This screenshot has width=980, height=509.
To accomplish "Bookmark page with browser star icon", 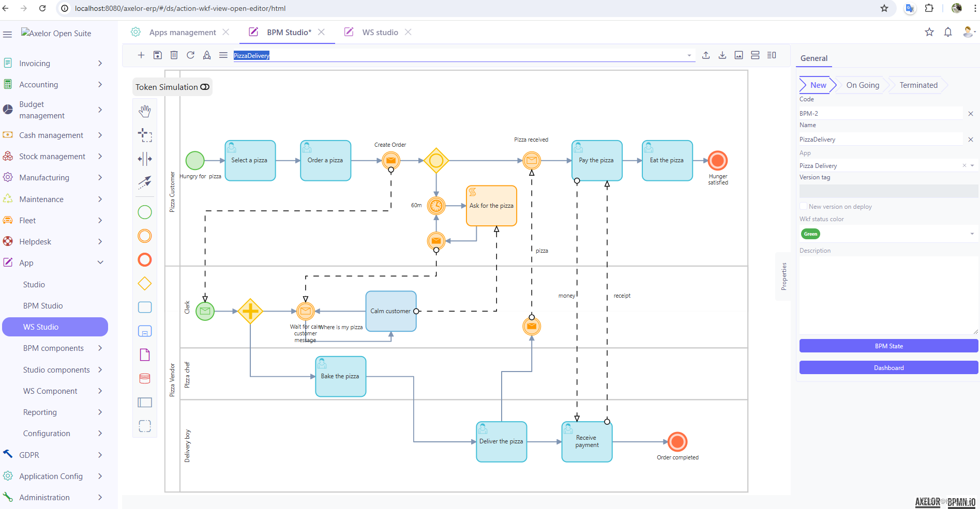I will [x=884, y=8].
